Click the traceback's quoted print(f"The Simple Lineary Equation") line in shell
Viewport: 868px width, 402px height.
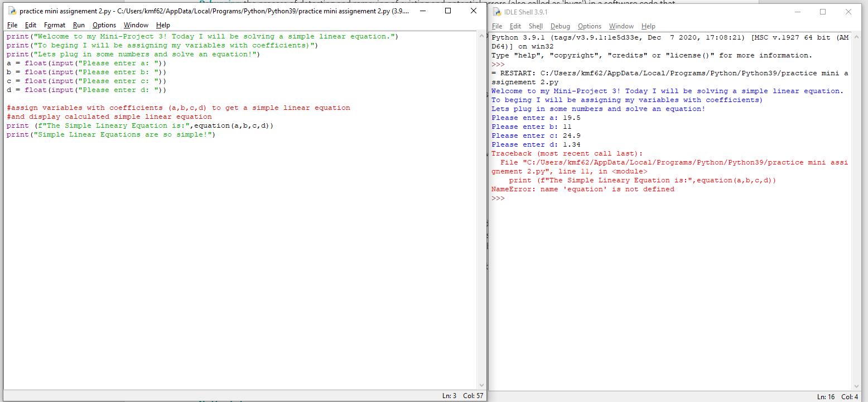click(x=642, y=180)
